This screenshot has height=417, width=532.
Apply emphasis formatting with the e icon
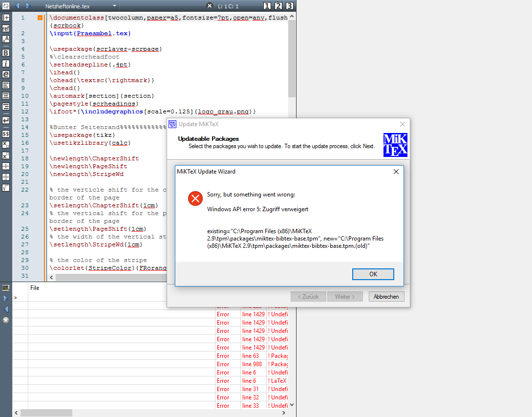6,74
